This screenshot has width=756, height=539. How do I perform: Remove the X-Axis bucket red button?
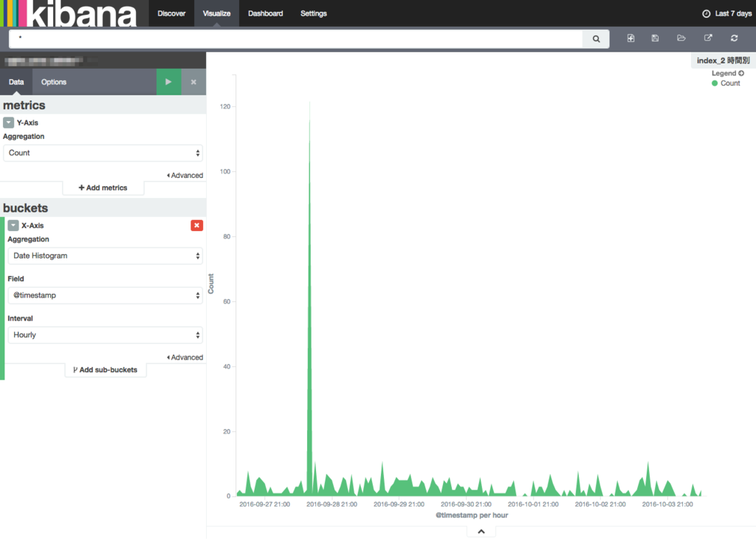(196, 225)
